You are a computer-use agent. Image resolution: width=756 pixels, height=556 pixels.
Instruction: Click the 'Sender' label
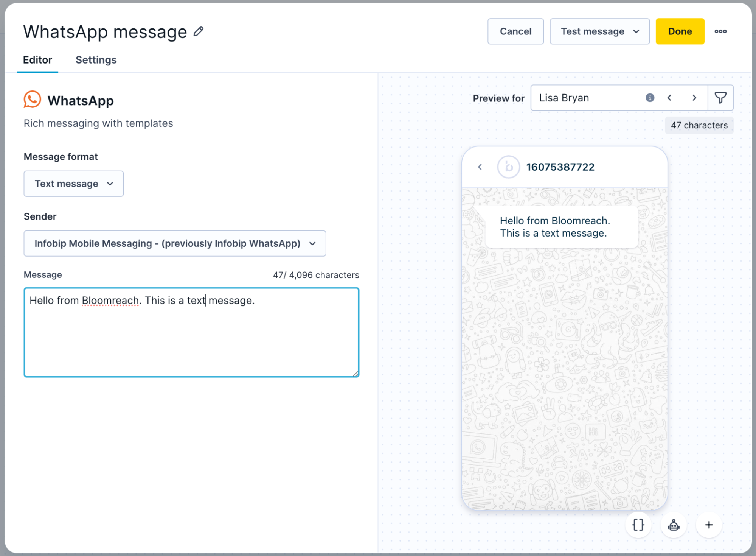40,216
